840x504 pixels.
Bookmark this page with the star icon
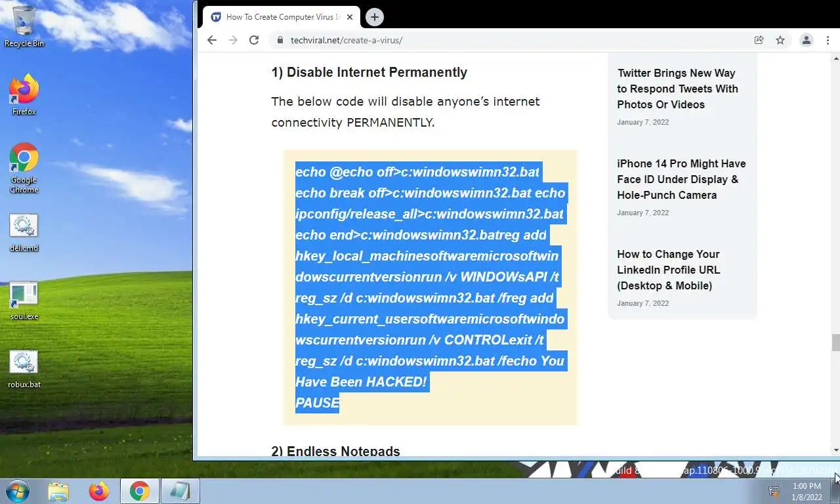click(x=780, y=40)
